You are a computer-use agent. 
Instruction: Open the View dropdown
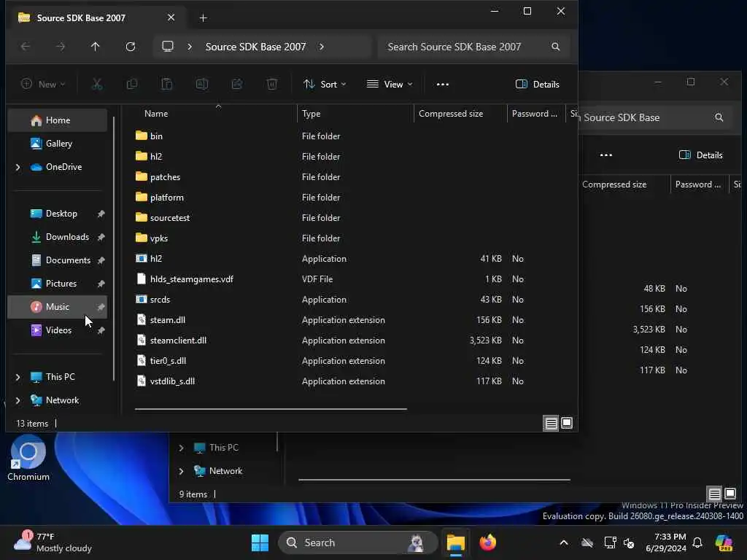point(390,85)
